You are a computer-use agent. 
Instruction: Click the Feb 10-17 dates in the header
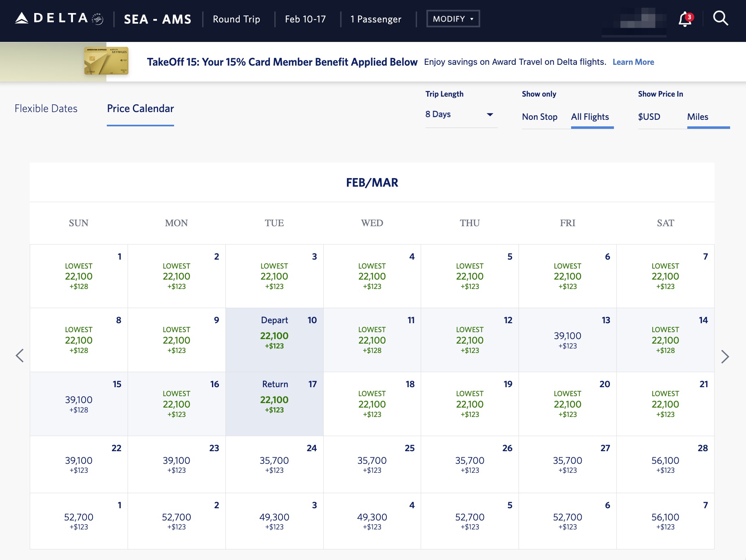[305, 19]
